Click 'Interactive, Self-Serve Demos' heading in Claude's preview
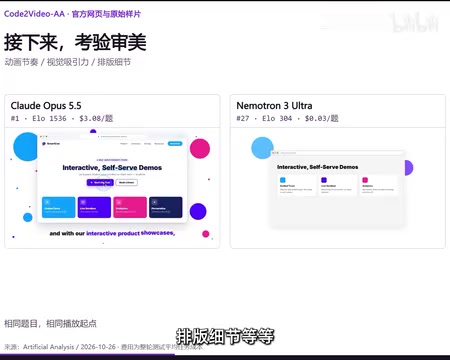The image size is (450, 360). click(x=112, y=168)
